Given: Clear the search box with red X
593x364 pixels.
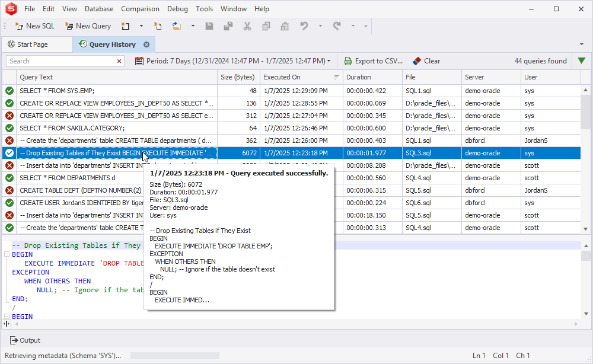Looking at the screenshot, I should click(119, 61).
